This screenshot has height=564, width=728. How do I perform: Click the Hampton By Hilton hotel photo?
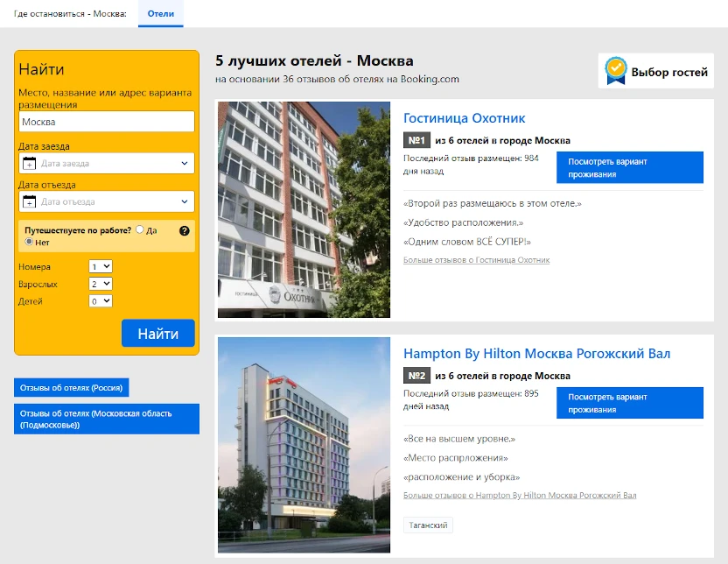304,445
